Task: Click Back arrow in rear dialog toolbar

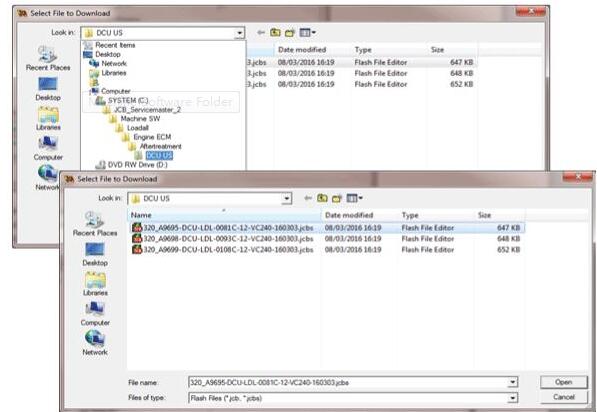Action: pyautogui.click(x=261, y=33)
